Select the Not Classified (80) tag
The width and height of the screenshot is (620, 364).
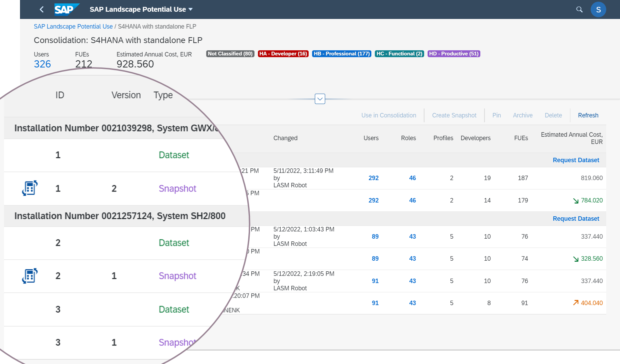point(230,54)
